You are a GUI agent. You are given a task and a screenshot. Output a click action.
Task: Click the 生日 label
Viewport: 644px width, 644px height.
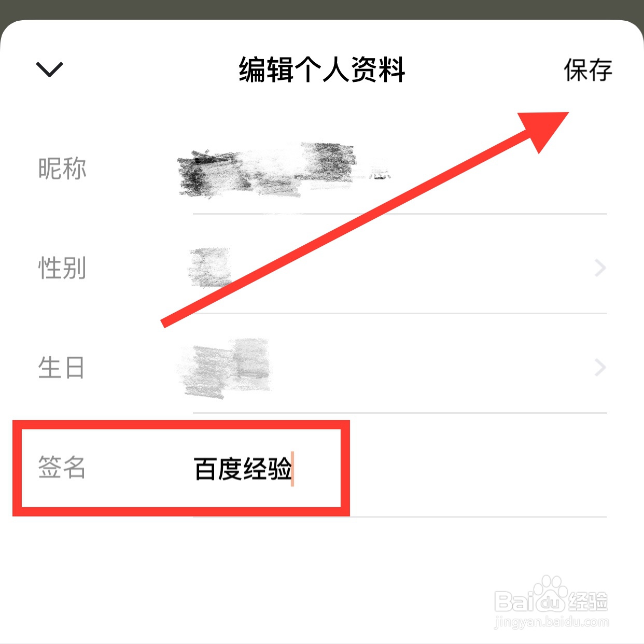click(x=61, y=368)
